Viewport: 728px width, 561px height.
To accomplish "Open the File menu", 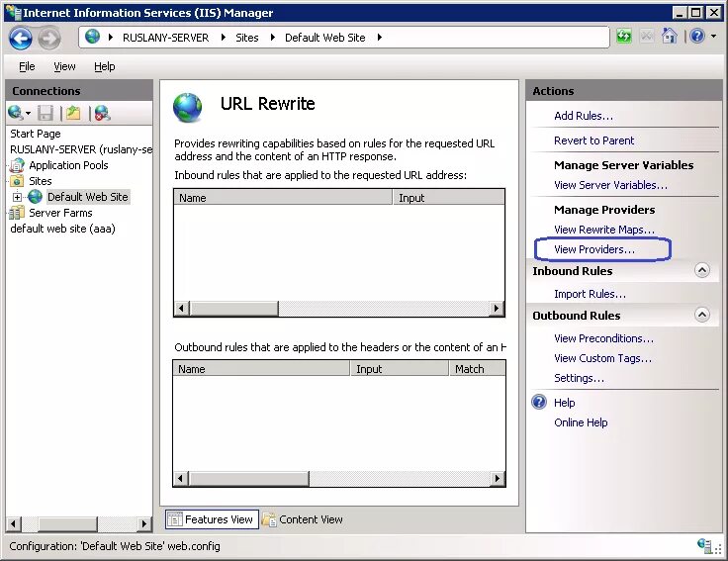I will [27, 66].
